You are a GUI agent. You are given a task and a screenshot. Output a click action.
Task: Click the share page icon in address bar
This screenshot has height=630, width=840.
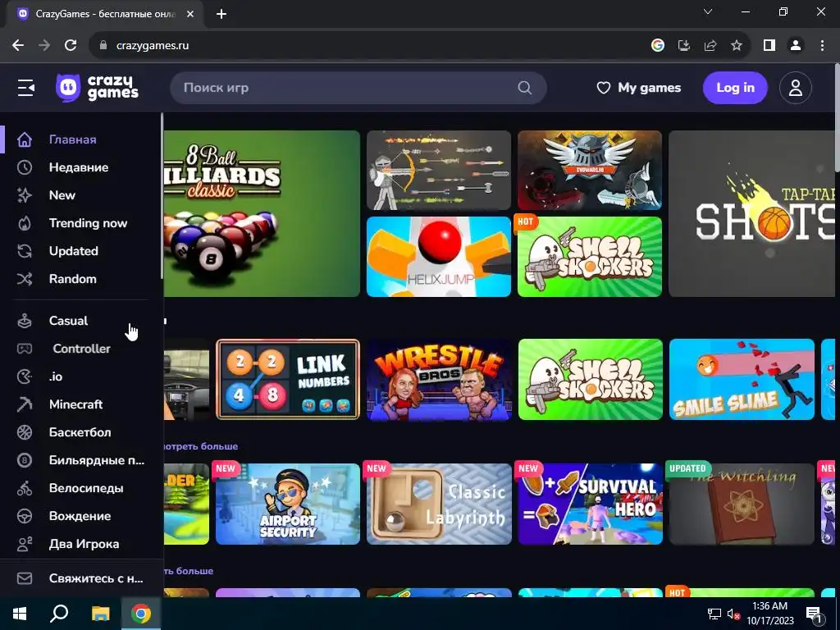(x=710, y=46)
